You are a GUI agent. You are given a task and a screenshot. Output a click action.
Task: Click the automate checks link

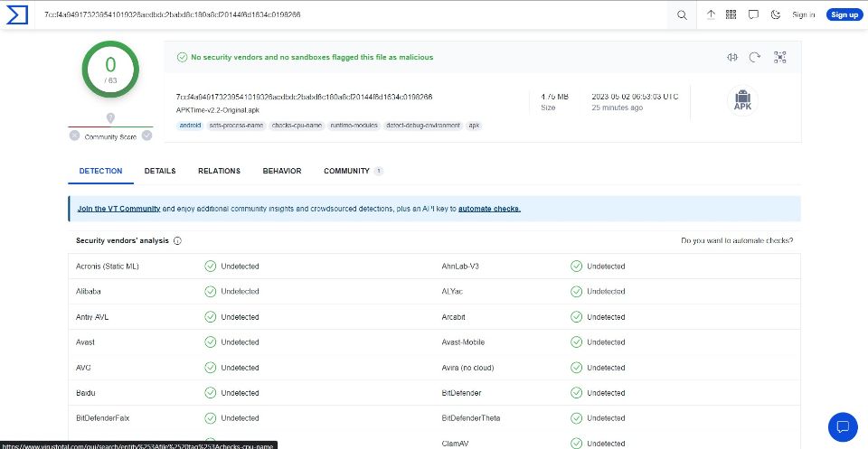click(x=489, y=209)
